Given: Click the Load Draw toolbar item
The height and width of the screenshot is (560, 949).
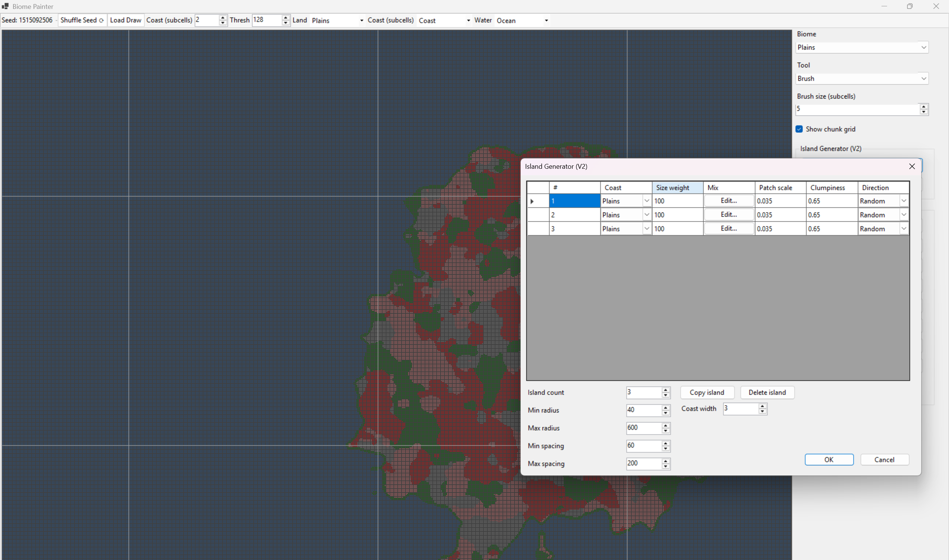Looking at the screenshot, I should pyautogui.click(x=125, y=20).
